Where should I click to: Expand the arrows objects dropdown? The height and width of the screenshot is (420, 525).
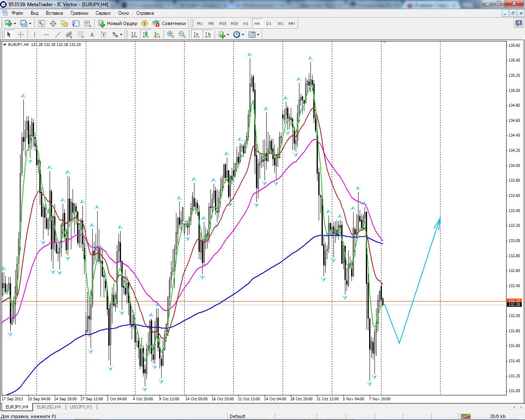(x=121, y=35)
